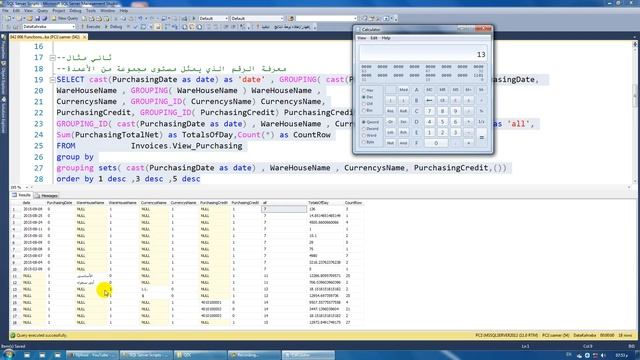Screen dimensions: 640x360
Task: Click the TotalsOfDay column header
Action: (318, 203)
